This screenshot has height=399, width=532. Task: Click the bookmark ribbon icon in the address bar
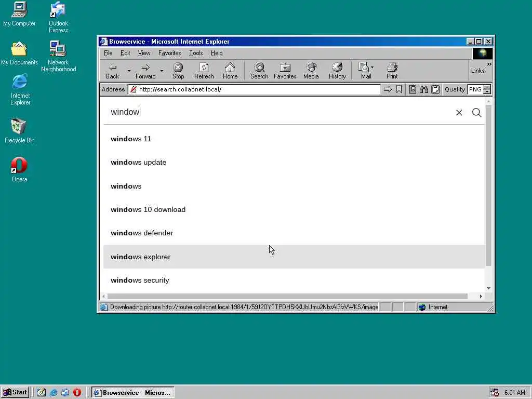coord(399,89)
